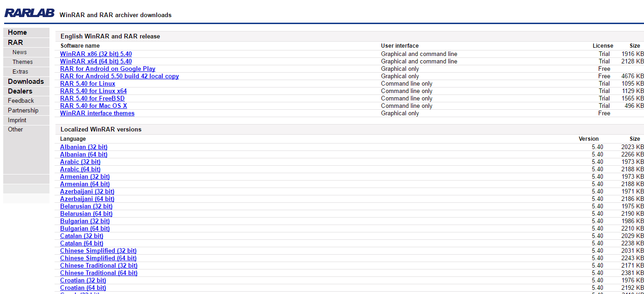This screenshot has height=294, width=644.
Task: Download the Catalan (64 bit) version
Action: point(82,244)
